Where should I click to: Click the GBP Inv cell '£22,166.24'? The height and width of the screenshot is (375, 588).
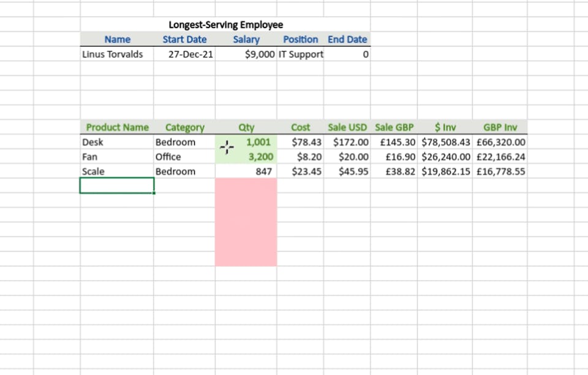pos(500,157)
